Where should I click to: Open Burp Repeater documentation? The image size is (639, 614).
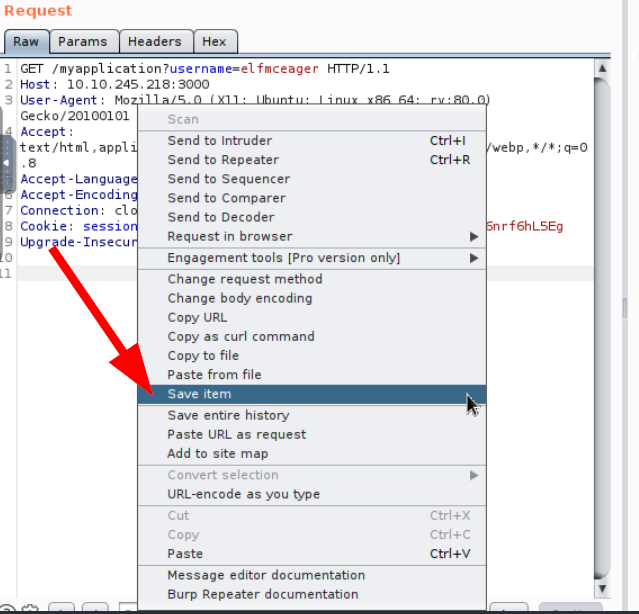(x=262, y=594)
